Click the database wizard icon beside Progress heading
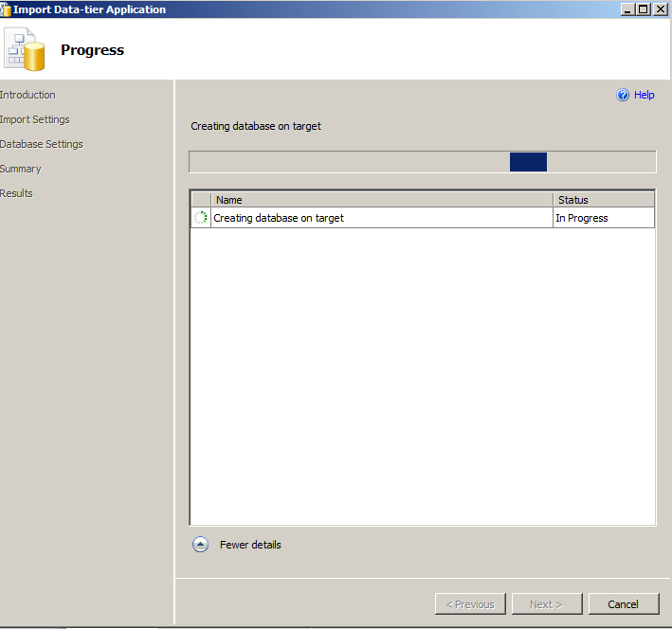Image resolution: width=672 pixels, height=629 pixels. point(26,49)
